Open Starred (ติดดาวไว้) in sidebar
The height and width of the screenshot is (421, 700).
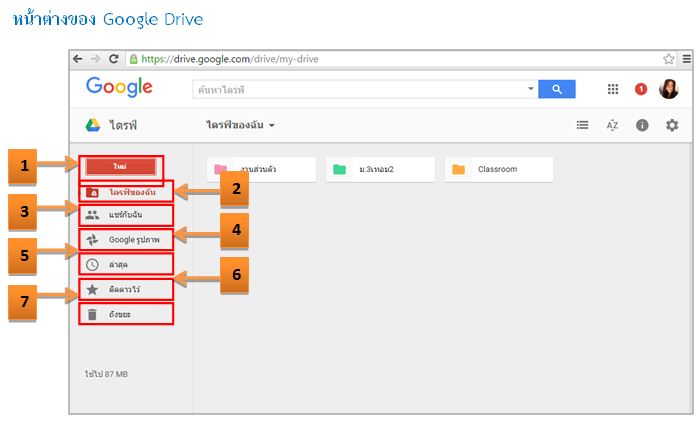click(x=126, y=290)
